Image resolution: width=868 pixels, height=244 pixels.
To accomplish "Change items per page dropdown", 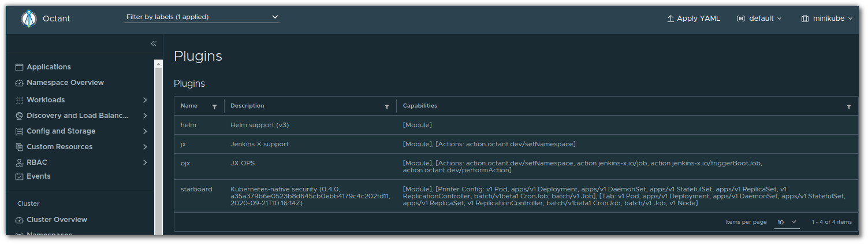I will [787, 222].
